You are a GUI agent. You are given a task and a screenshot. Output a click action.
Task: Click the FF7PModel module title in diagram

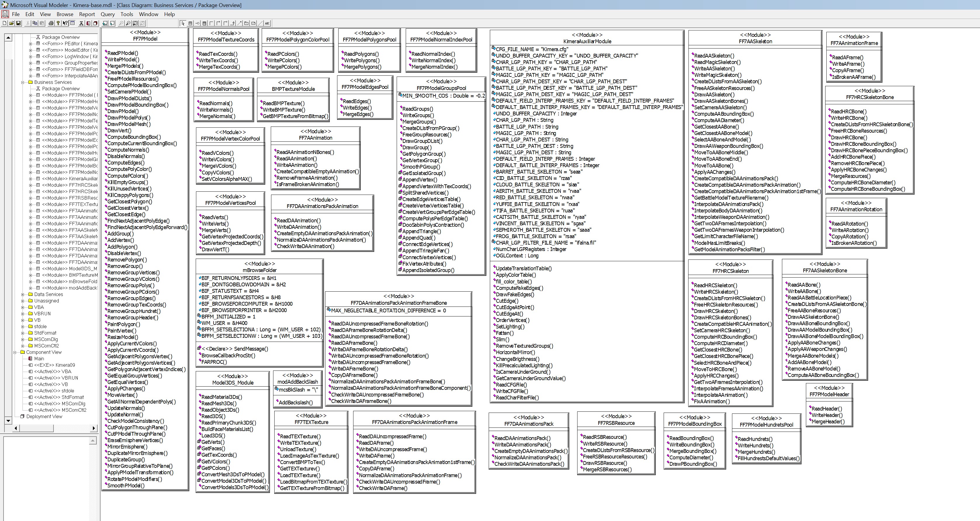pyautogui.click(x=145, y=39)
